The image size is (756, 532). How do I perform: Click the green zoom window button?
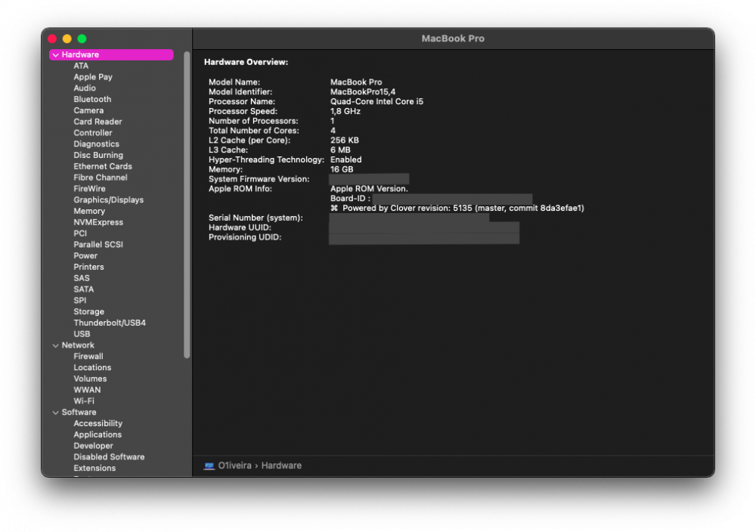click(82, 39)
